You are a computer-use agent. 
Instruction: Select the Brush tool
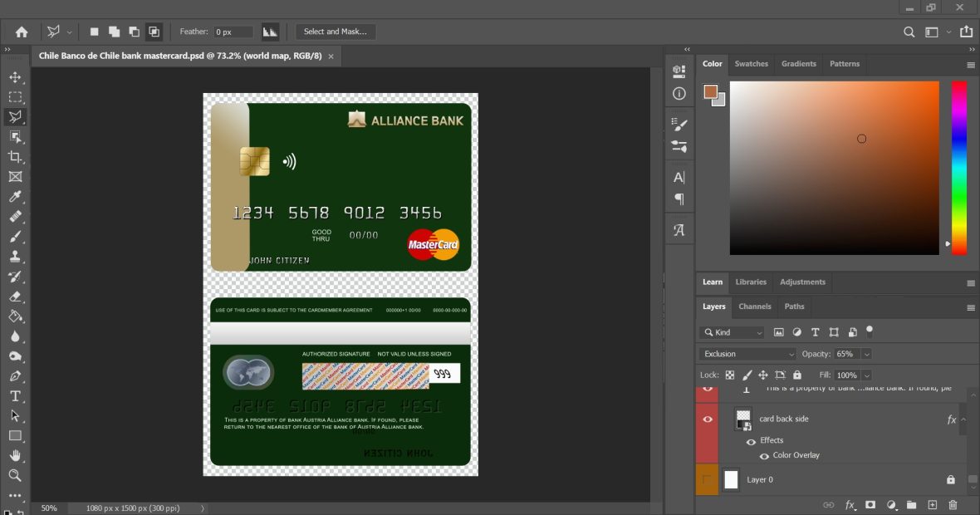(15, 237)
